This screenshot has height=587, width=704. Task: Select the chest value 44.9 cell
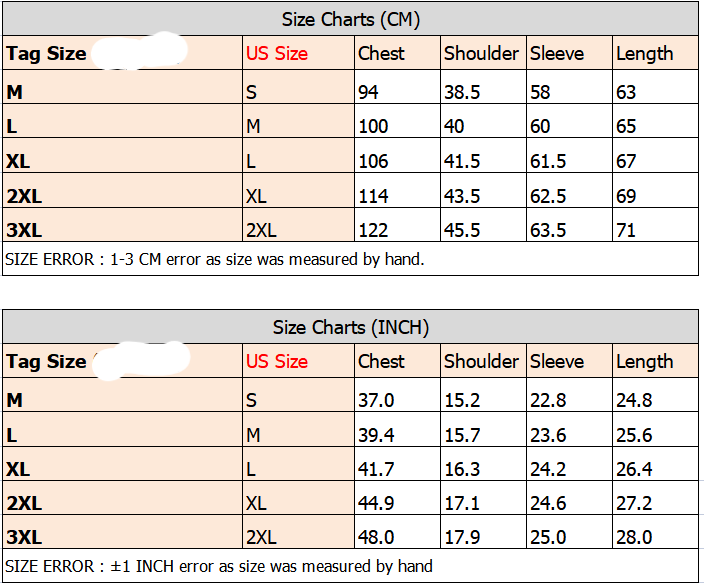click(x=376, y=503)
